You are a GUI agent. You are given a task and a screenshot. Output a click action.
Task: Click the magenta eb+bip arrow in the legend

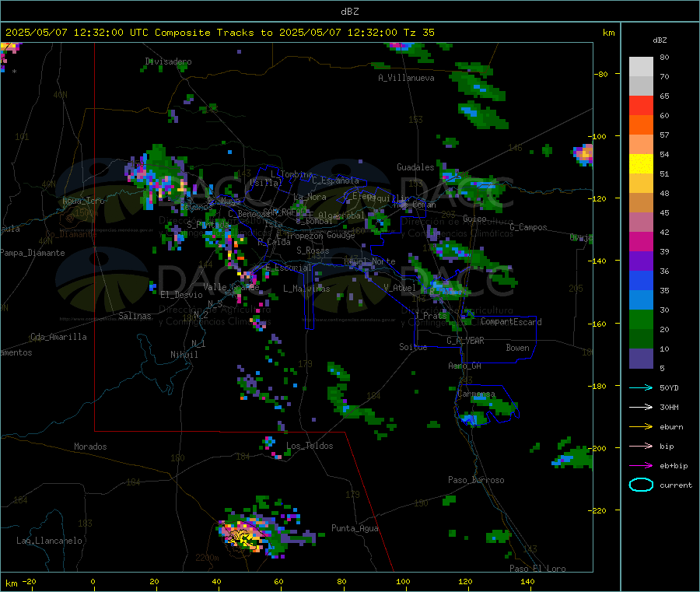[x=641, y=466]
